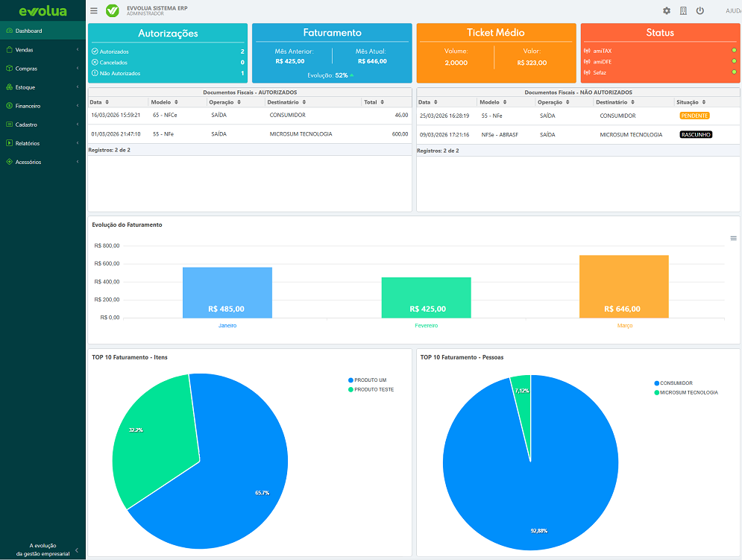Log out using the power icon

coord(699,11)
